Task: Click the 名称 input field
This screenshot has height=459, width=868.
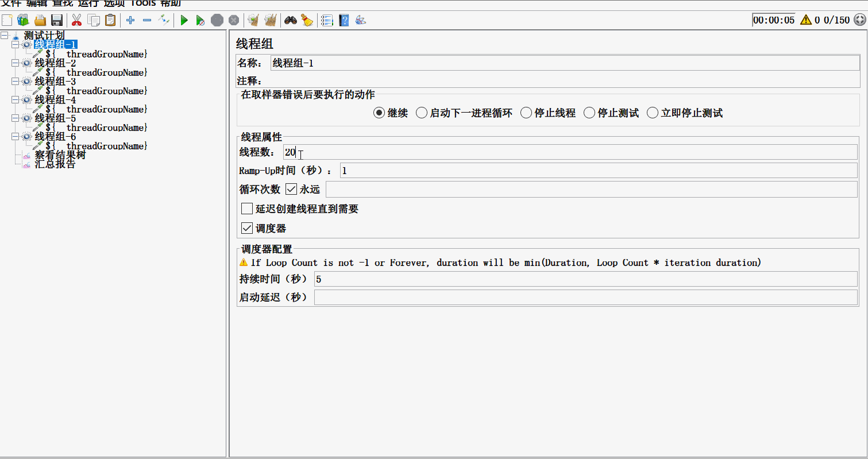Action: [565, 63]
